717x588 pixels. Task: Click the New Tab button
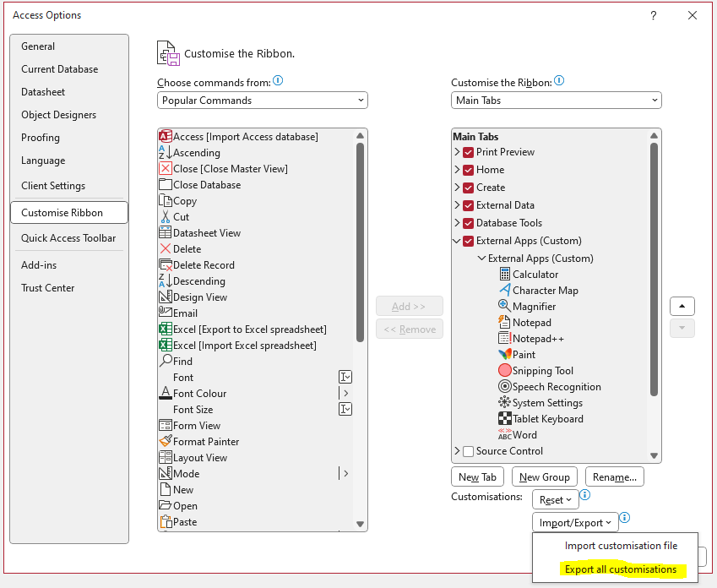(x=477, y=476)
